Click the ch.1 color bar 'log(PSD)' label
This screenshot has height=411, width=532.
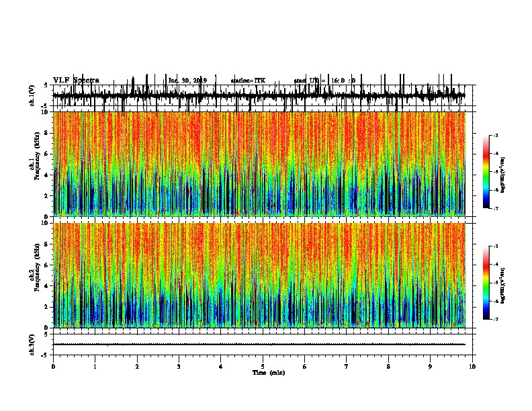tap(503, 175)
